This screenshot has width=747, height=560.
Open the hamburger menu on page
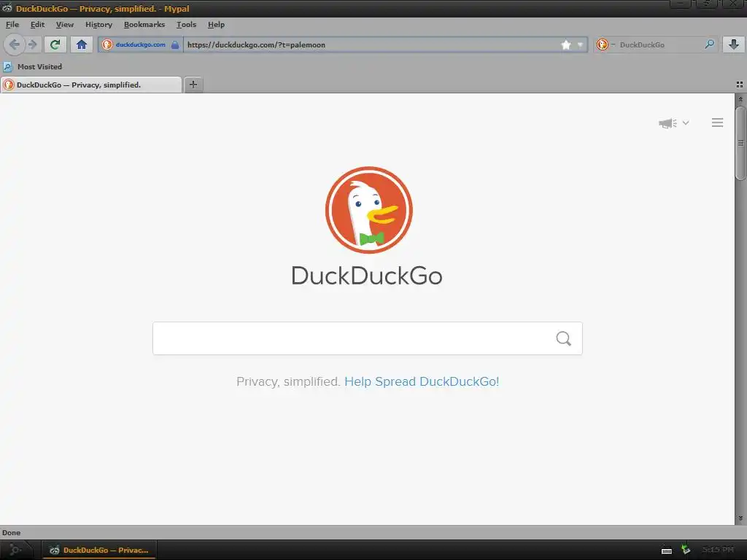coord(718,122)
